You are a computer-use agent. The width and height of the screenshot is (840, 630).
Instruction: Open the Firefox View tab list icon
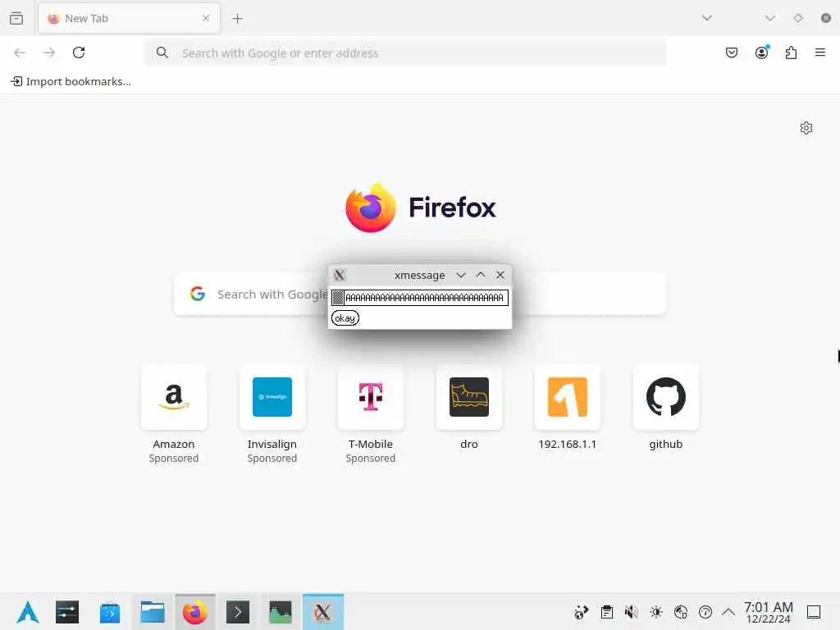coord(16,18)
